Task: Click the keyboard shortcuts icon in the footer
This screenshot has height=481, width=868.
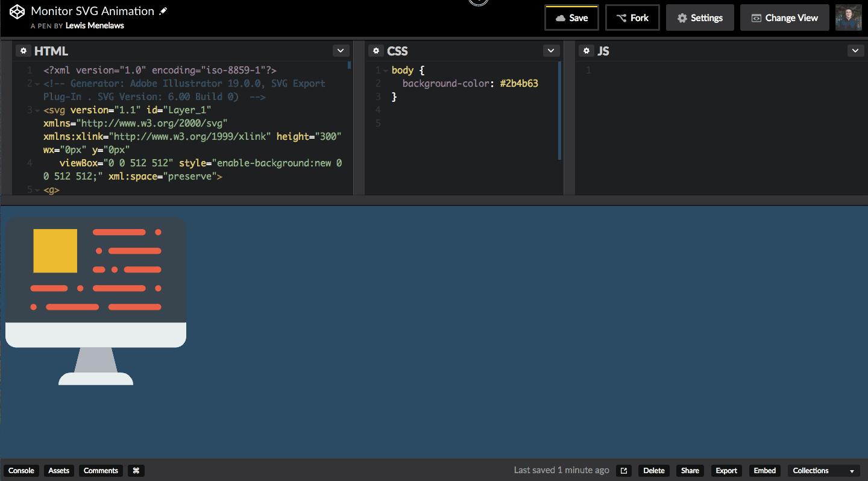Action: tap(136, 471)
